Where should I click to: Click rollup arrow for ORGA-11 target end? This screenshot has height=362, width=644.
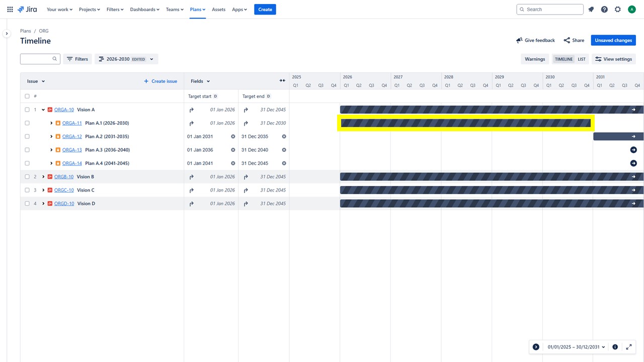(x=246, y=123)
